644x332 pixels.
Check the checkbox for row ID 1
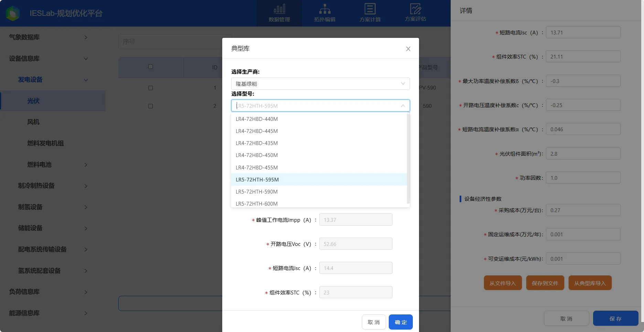pos(150,88)
